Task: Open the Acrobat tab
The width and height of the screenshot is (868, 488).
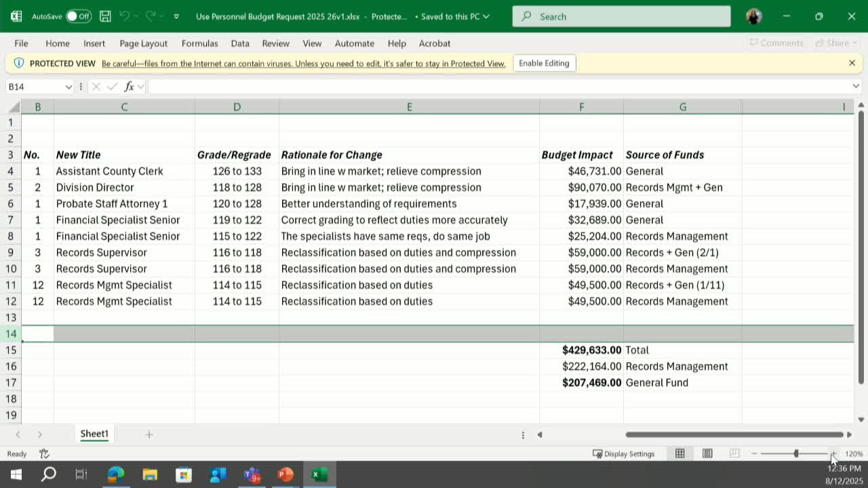Action: (435, 43)
